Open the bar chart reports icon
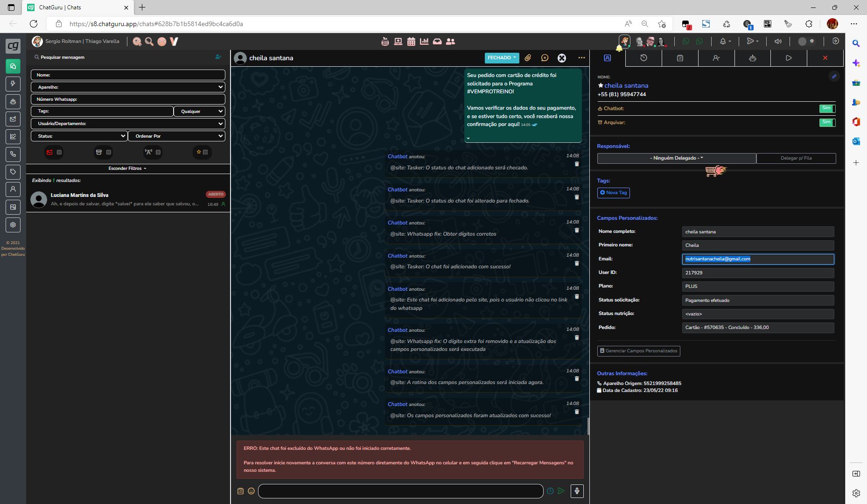 [424, 42]
